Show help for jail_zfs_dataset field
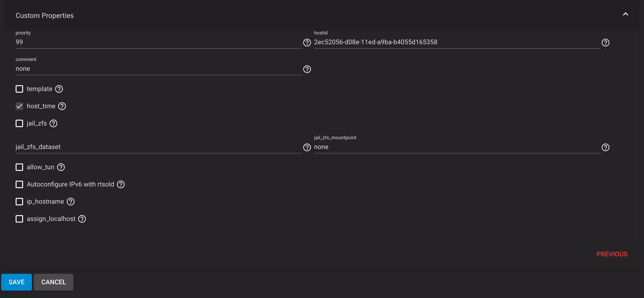 pyautogui.click(x=307, y=147)
